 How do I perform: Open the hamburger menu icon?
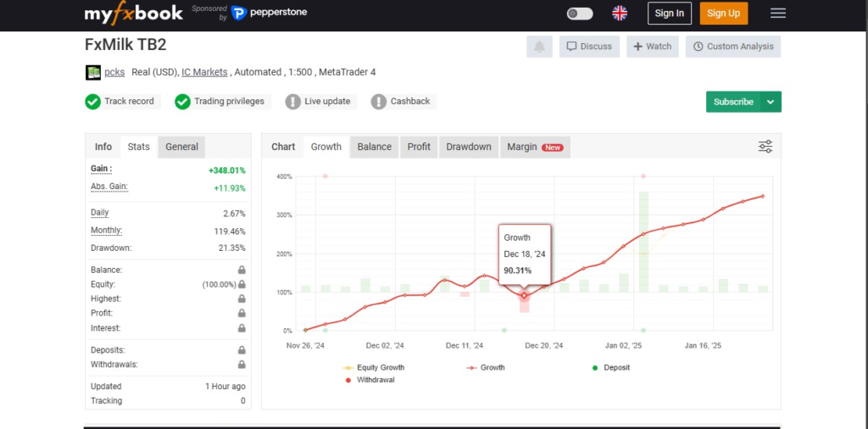[x=777, y=13]
